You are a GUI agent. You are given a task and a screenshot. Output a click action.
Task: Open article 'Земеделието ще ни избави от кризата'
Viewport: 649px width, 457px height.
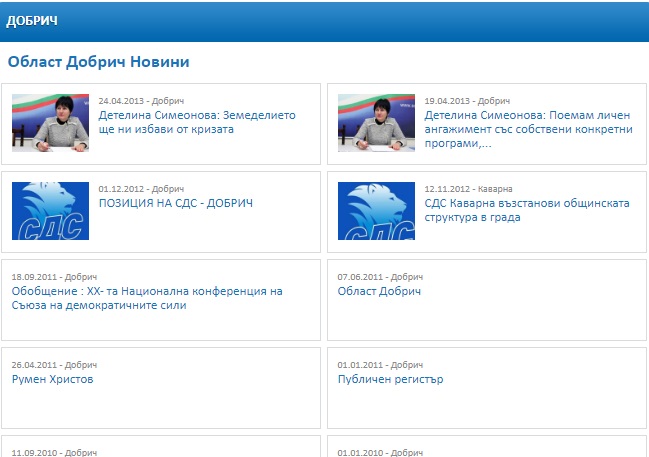pos(197,122)
